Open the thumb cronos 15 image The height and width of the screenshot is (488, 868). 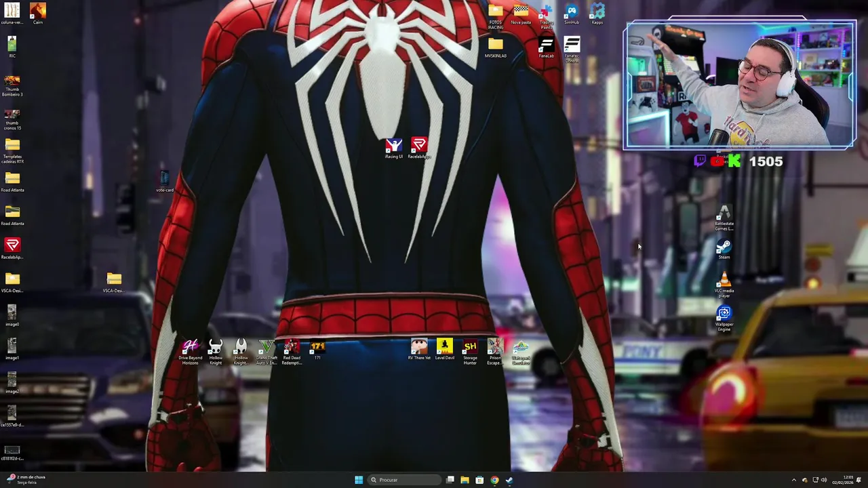(x=12, y=118)
